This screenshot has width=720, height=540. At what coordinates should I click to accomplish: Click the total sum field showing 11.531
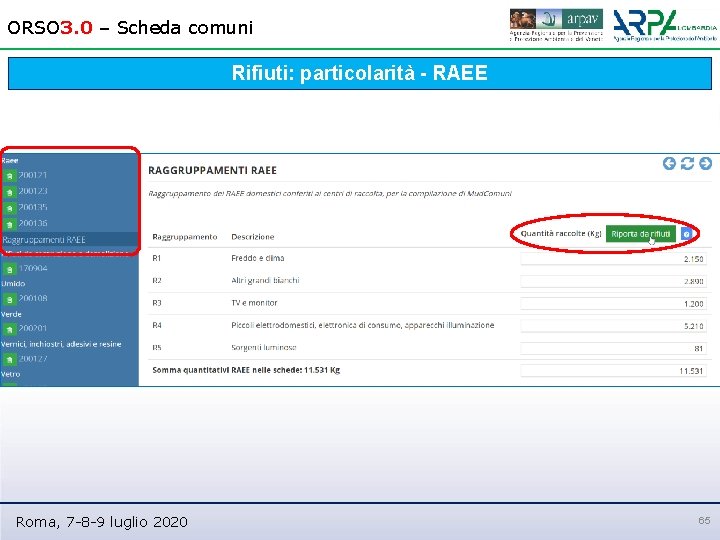coord(613,371)
